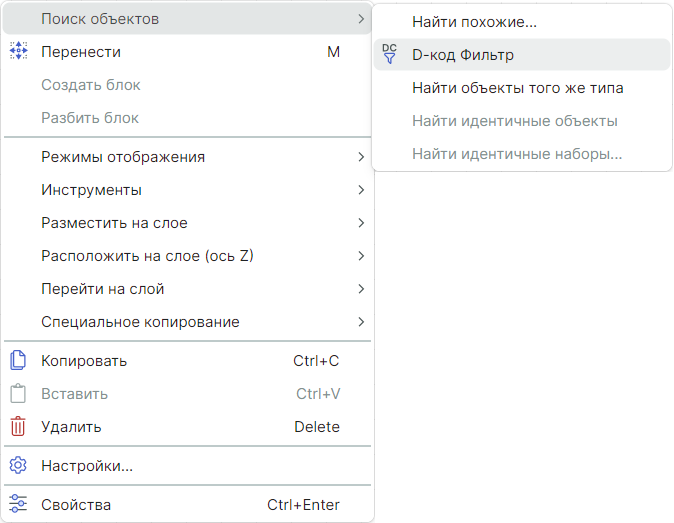Screen dimensions: 674x523
Task: Click the Properties (Свойства) sliders icon
Action: (17, 505)
